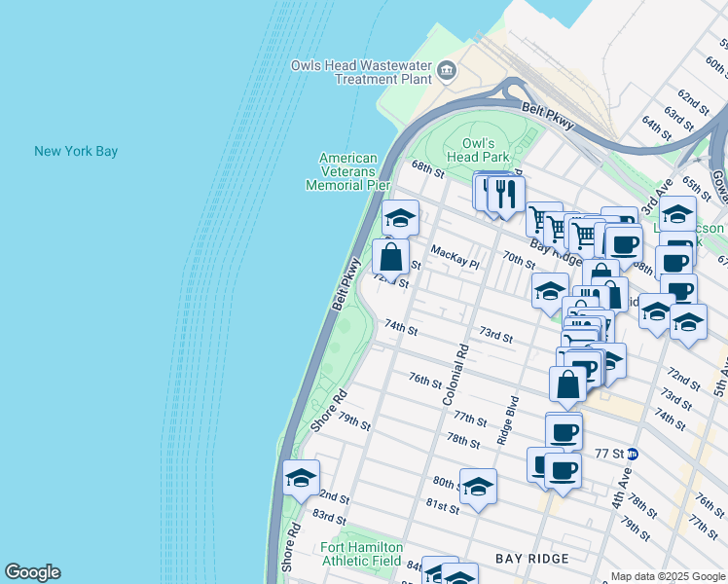Click the Google logo

pos(33,572)
